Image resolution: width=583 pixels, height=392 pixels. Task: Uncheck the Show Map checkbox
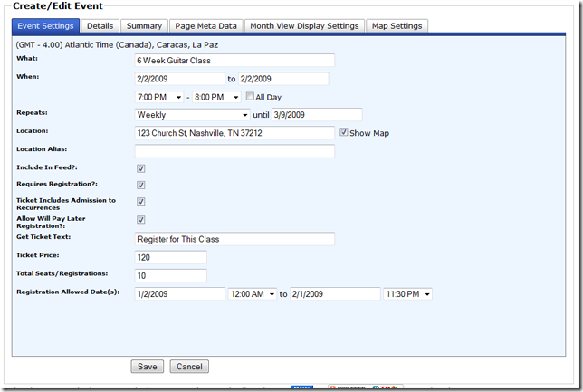[344, 132]
